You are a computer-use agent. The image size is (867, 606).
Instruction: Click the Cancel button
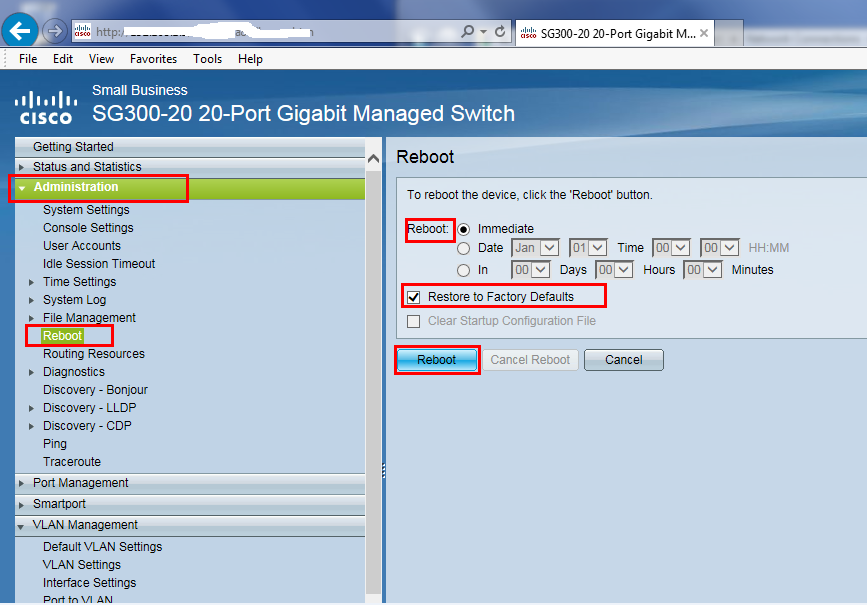tap(624, 360)
